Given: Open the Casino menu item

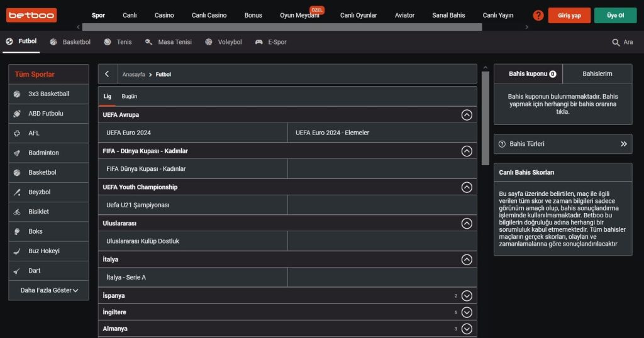Looking at the screenshot, I should [164, 15].
